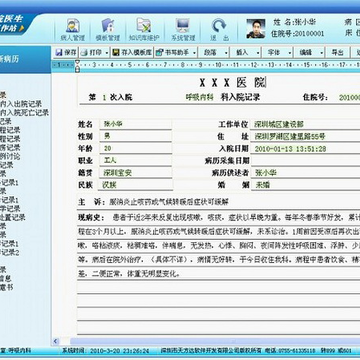Viewport: 360px width, 360px height.
Task: Click the 性别 field showing 男
Action: point(135,136)
